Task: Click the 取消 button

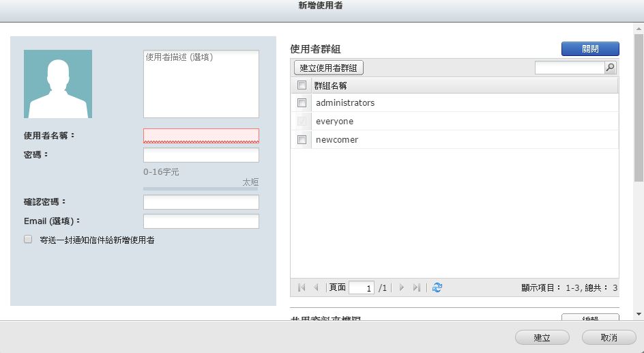Action: click(609, 337)
